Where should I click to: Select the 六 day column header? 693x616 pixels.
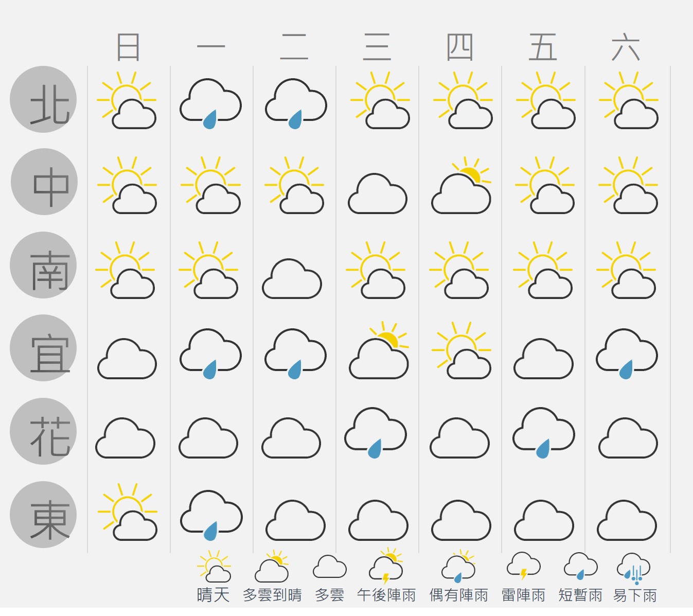[626, 47]
